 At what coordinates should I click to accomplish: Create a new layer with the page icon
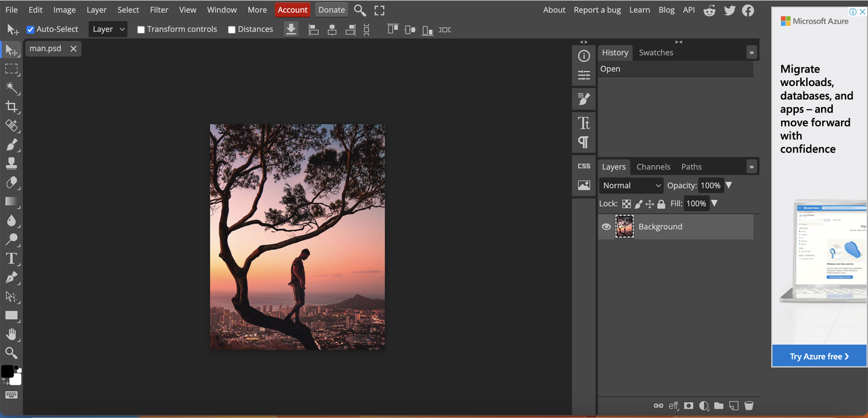point(734,406)
